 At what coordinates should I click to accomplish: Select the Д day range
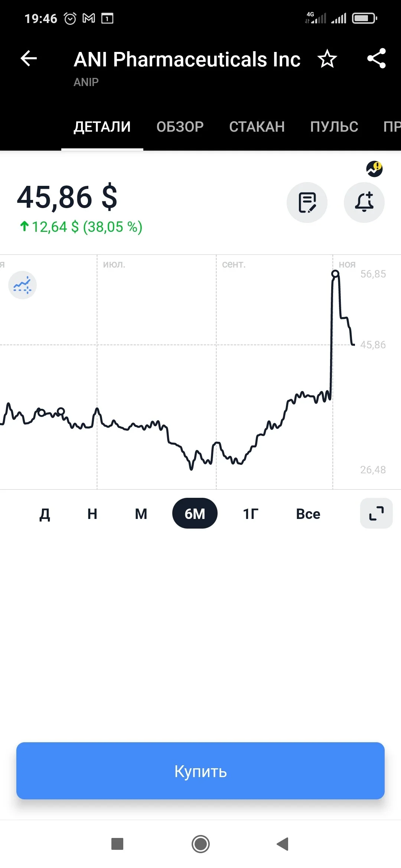(x=45, y=514)
